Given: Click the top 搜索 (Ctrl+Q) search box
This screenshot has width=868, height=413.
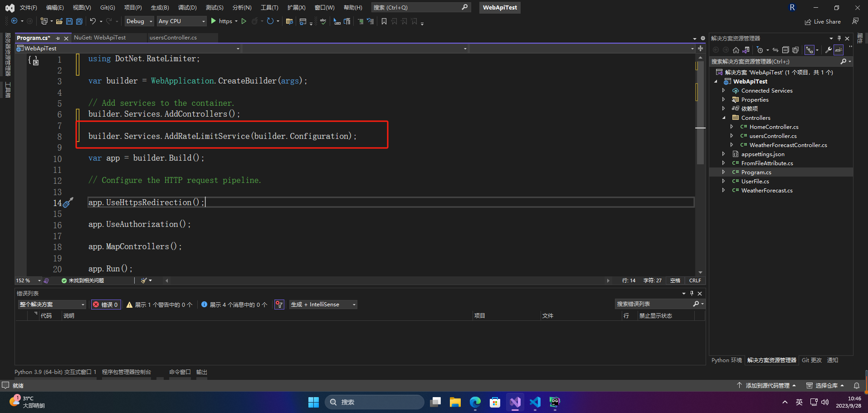Looking at the screenshot, I should (x=421, y=7).
